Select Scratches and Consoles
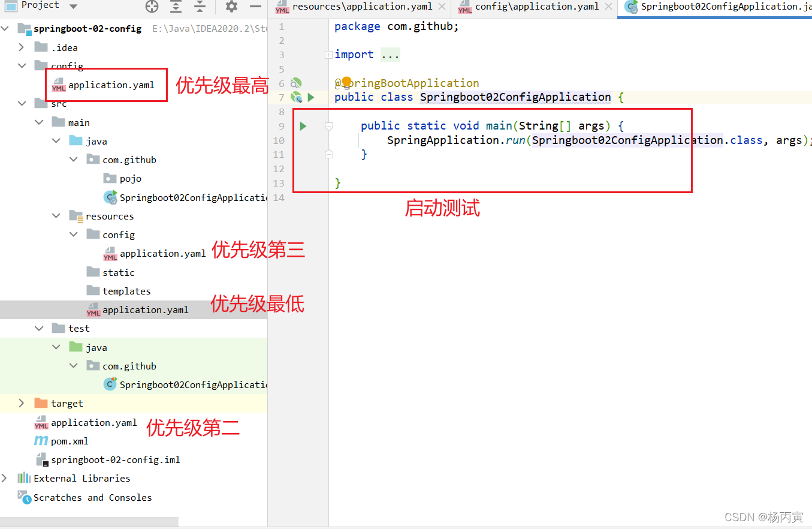This screenshot has height=529, width=812. coord(93,497)
